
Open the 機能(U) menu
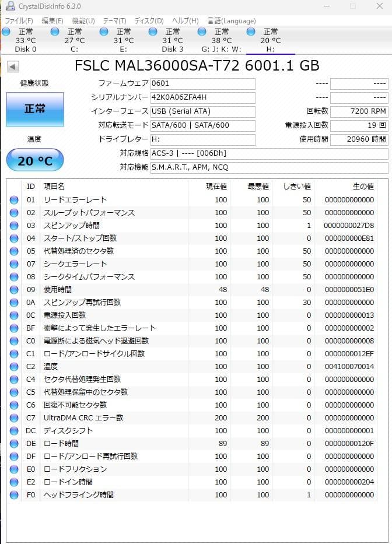pos(83,21)
